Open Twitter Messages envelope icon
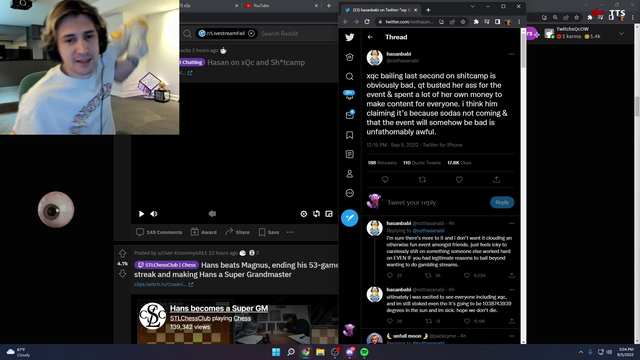The height and width of the screenshot is (360, 640). coord(349,115)
